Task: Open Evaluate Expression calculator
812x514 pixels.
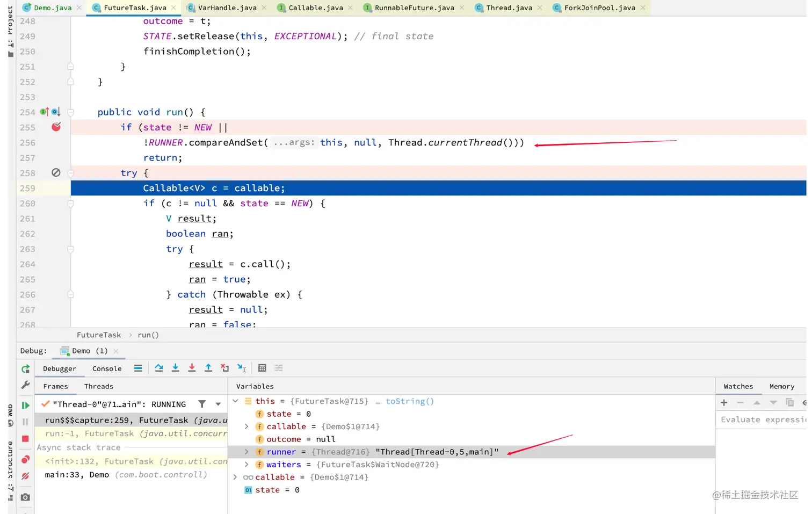Action: click(262, 368)
